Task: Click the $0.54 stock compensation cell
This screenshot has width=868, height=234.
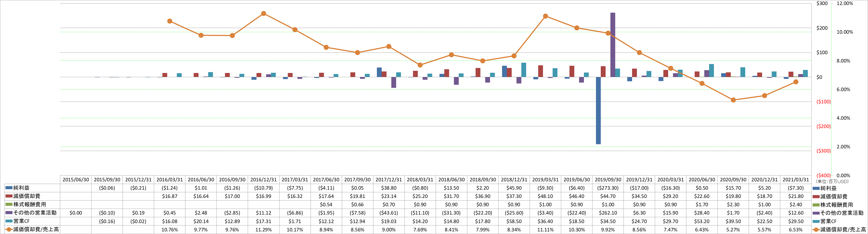Action: pyautogui.click(x=326, y=205)
